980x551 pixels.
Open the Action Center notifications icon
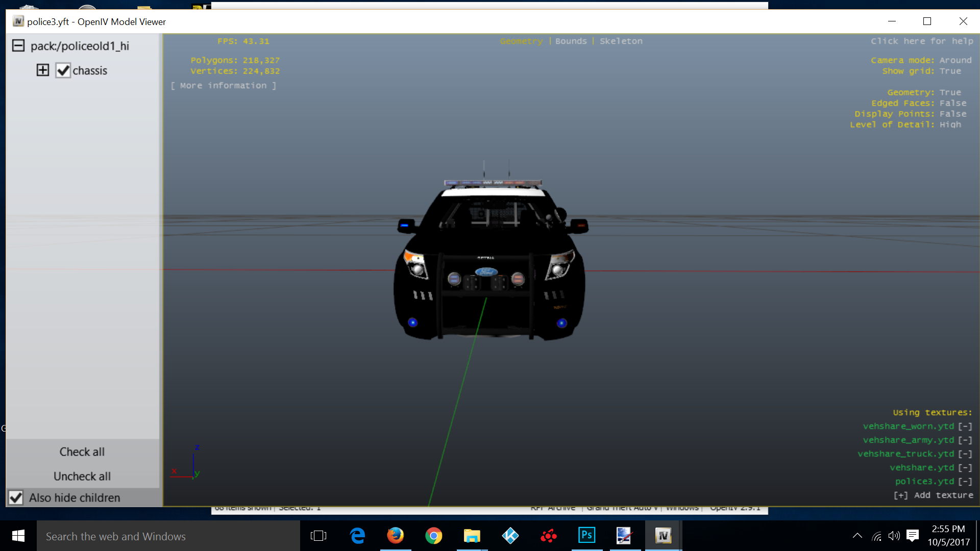pyautogui.click(x=912, y=536)
